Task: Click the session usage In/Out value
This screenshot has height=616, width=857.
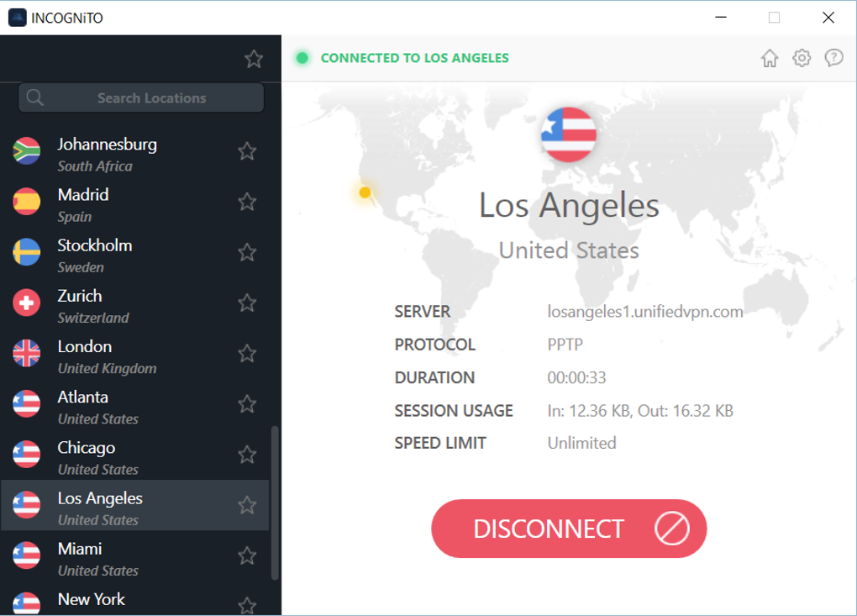Action: (x=640, y=410)
